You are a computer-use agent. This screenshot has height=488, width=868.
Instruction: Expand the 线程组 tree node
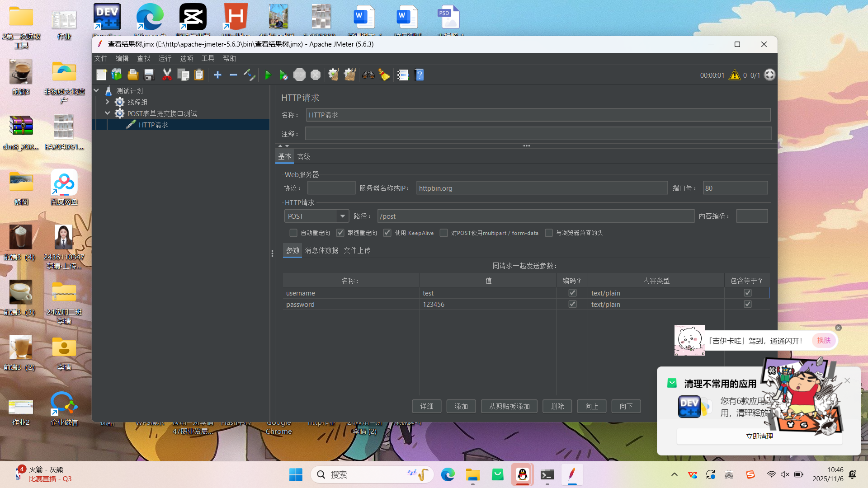click(x=108, y=102)
